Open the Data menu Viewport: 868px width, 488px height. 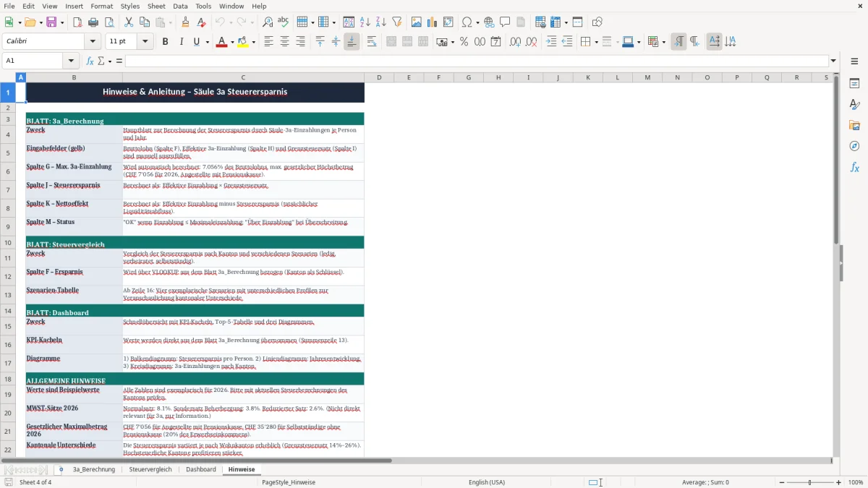[180, 6]
